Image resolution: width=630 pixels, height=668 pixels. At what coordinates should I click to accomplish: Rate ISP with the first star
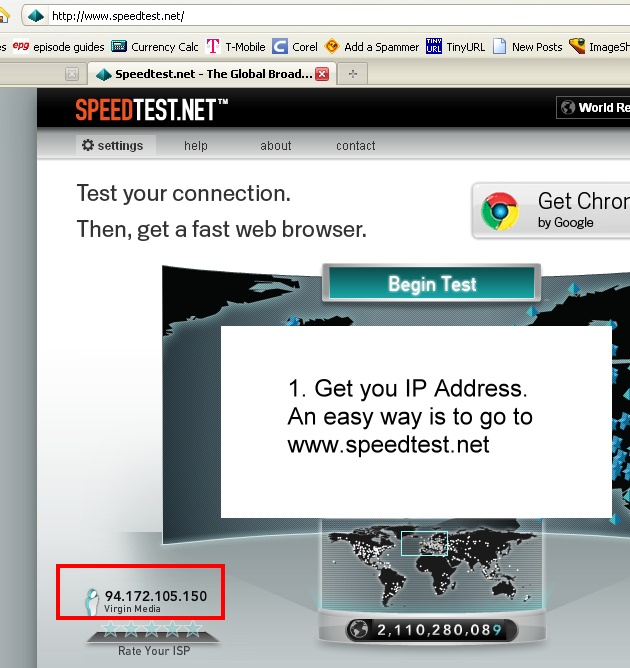point(111,628)
